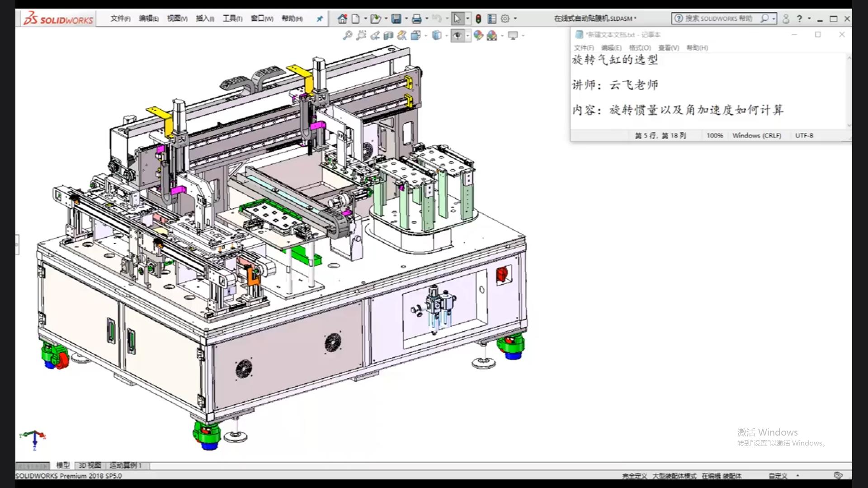868x488 pixels.
Task: Click the greyed-out Undo arrow icon
Action: click(x=436, y=19)
